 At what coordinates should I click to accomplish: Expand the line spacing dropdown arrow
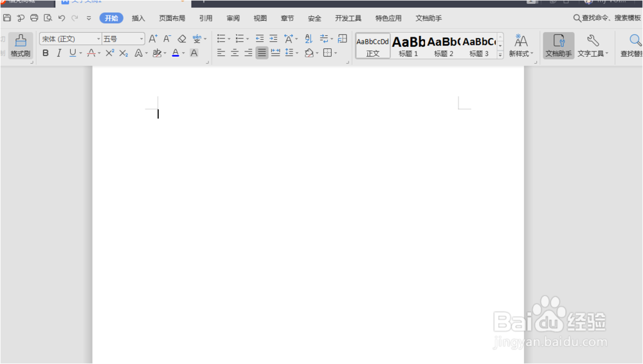click(297, 53)
